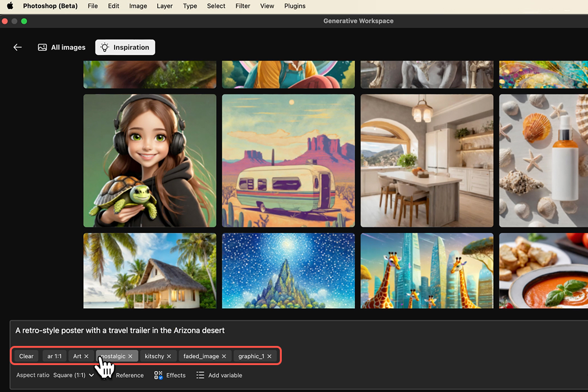This screenshot has height=392, width=588.
Task: Open the Filter menu
Action: point(243,6)
